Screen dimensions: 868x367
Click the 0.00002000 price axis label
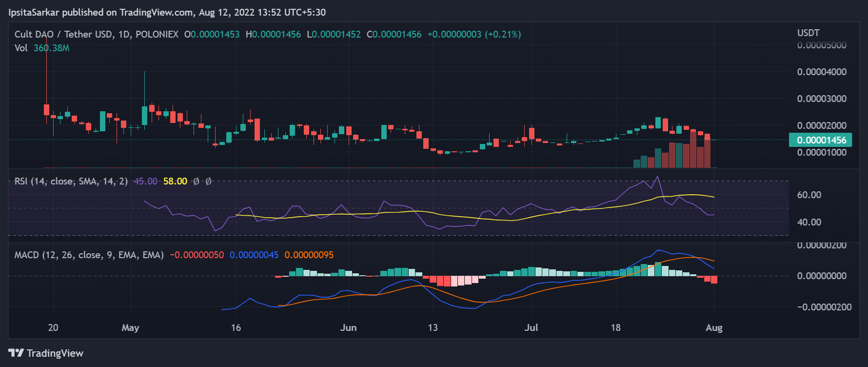(822, 125)
